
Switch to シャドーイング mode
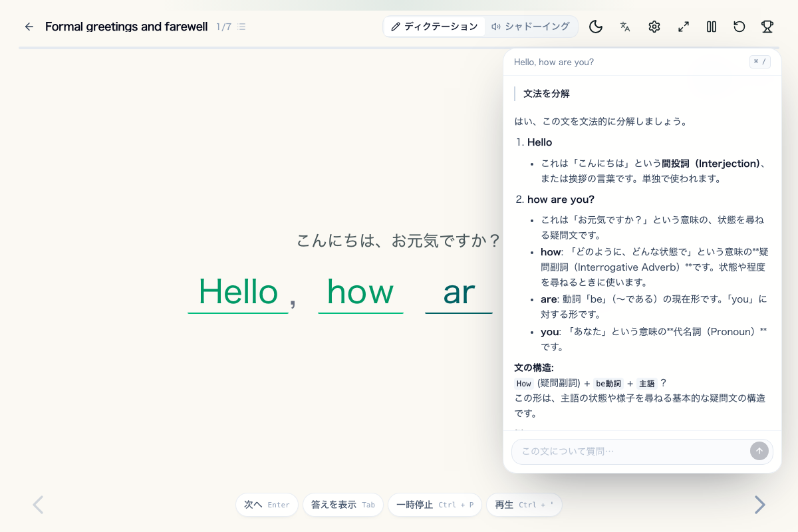click(x=531, y=27)
